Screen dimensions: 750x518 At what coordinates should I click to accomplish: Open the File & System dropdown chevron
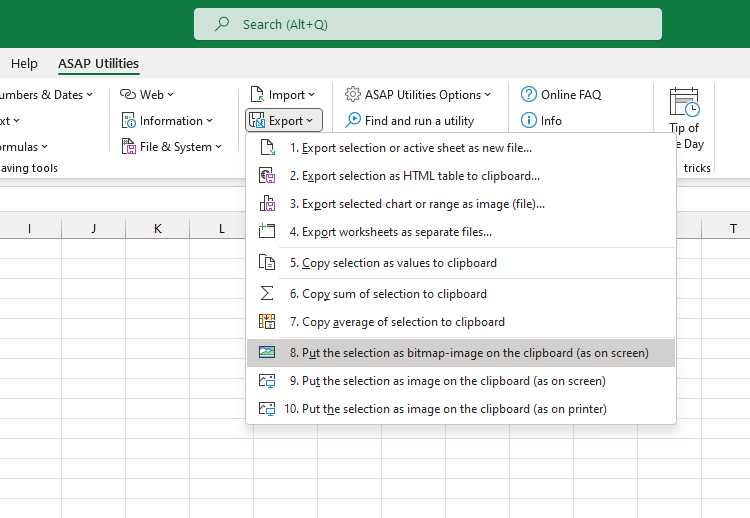219,147
